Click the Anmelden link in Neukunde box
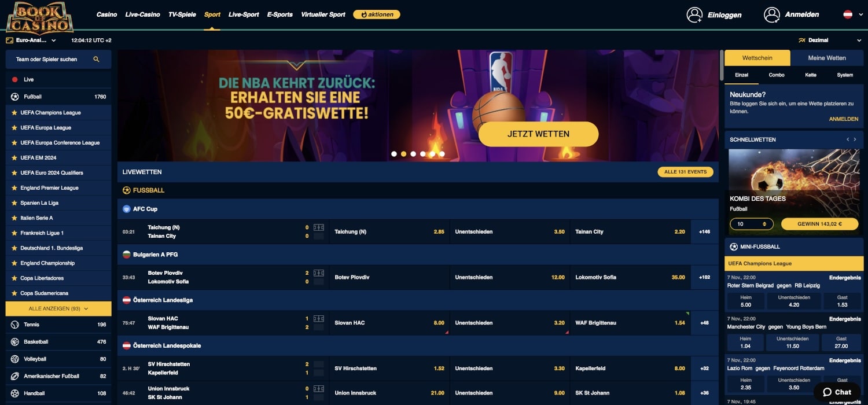Screen dimensions: 868x405 pos(844,119)
